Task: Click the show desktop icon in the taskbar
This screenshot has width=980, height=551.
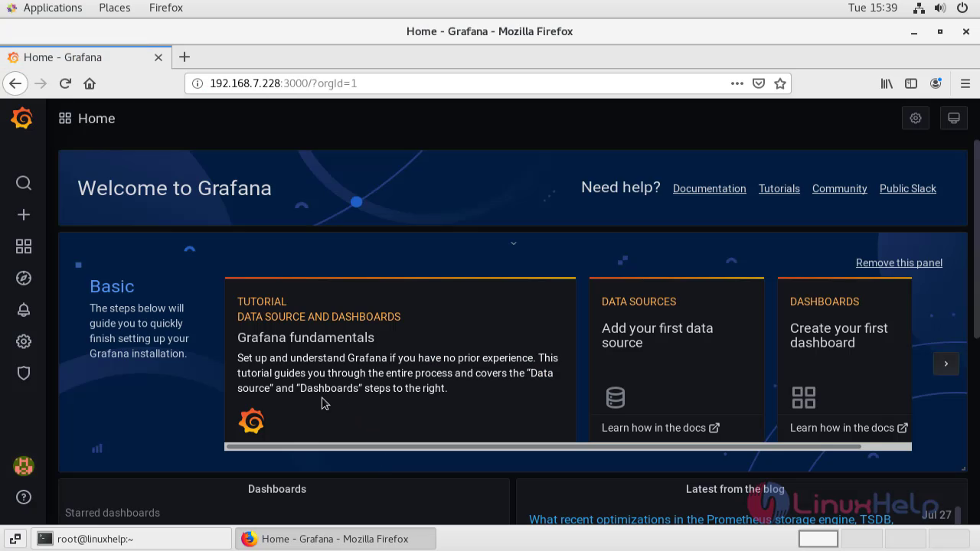Action: [x=15, y=539]
